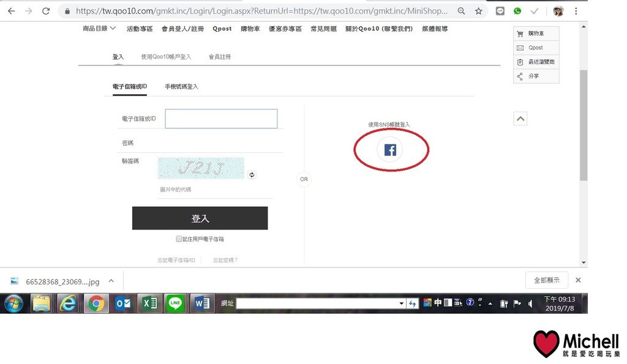Open 常見問題 in the navigation
The image size is (627, 364).
point(323,29)
